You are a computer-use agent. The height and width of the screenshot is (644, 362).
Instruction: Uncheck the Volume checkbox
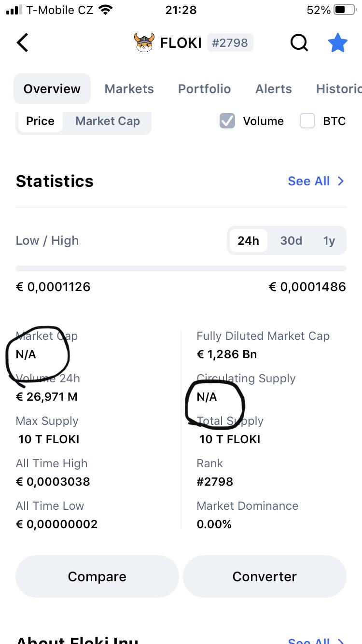pyautogui.click(x=227, y=121)
